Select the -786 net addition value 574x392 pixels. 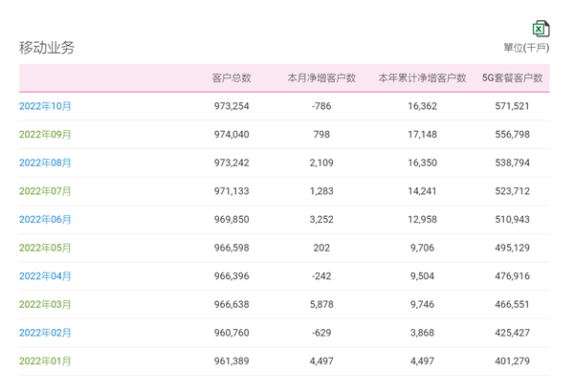321,106
